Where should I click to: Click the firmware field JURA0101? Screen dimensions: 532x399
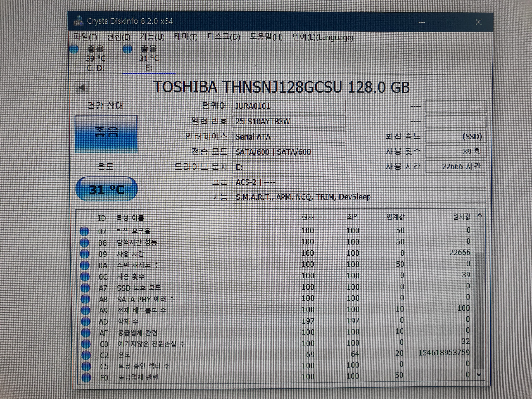[289, 106]
